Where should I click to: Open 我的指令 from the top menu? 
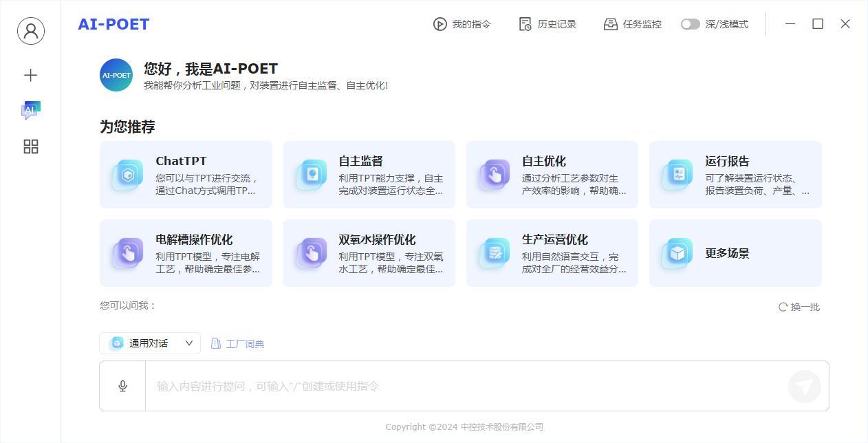click(x=462, y=24)
